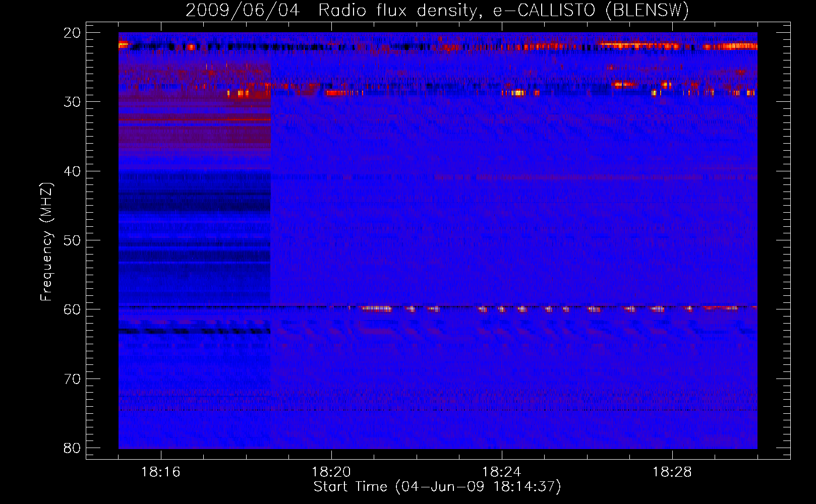Click the '50' frequency tick label
This screenshot has height=504, width=816.
(73, 240)
